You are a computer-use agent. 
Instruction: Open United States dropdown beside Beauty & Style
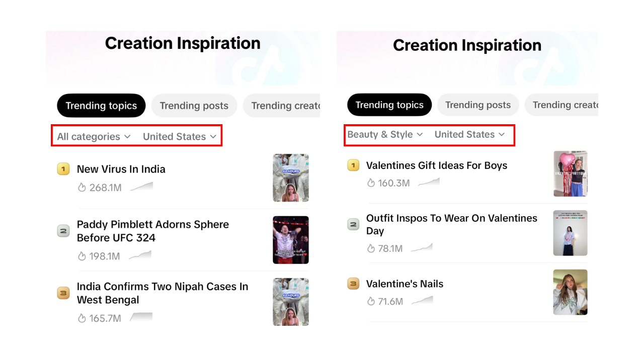click(469, 135)
